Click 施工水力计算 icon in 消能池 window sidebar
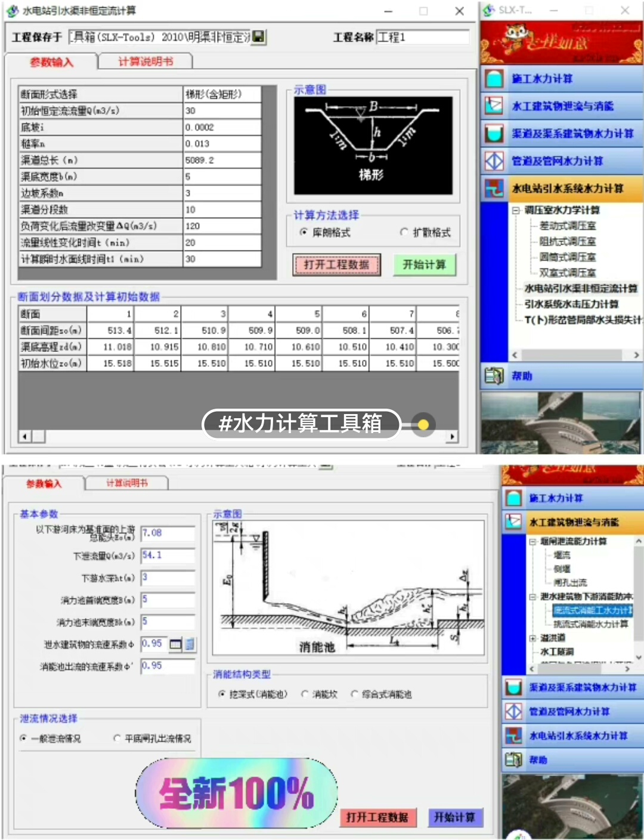The image size is (644, 840). [513, 498]
